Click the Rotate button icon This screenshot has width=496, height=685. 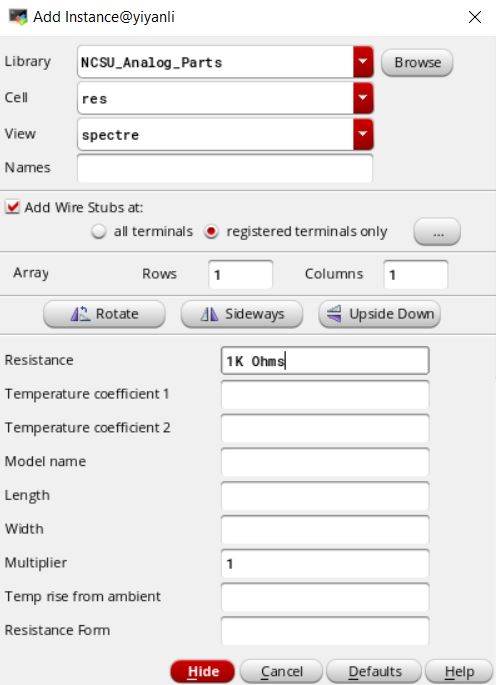click(80, 314)
